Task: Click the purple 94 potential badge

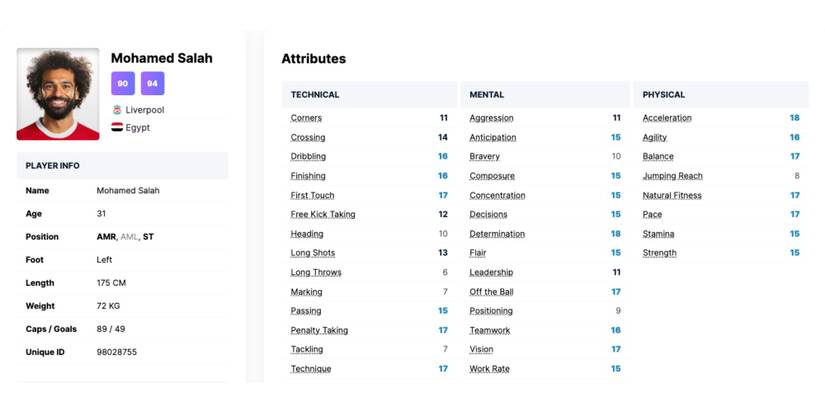Action: coord(152,83)
